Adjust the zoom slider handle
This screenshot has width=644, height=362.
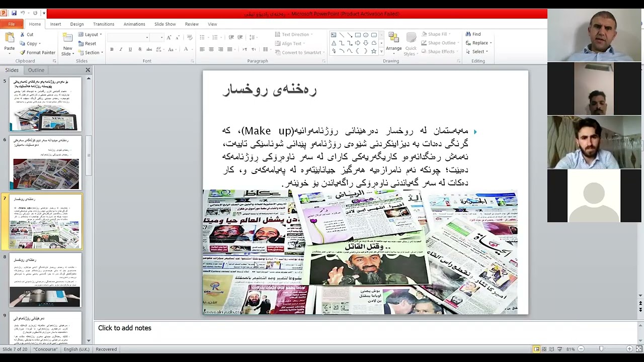(x=601, y=349)
